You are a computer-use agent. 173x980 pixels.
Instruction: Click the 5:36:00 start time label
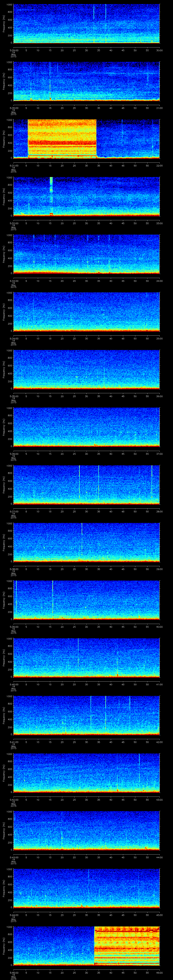(14, 454)
